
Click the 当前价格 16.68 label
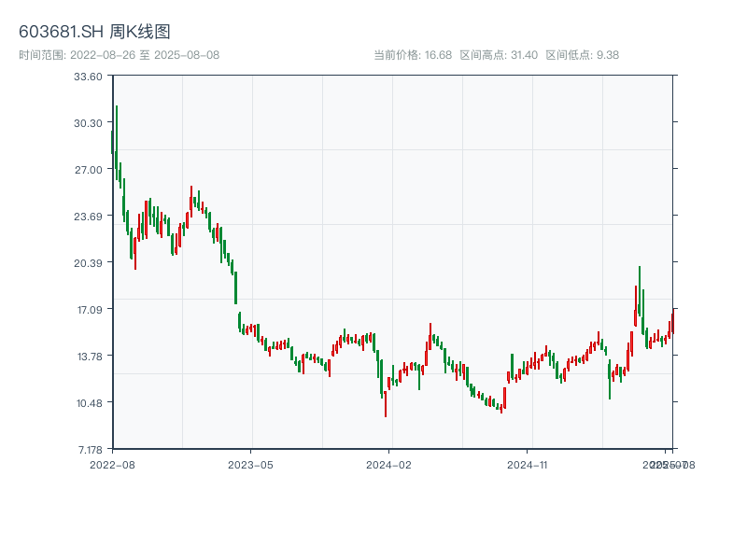coord(413,55)
